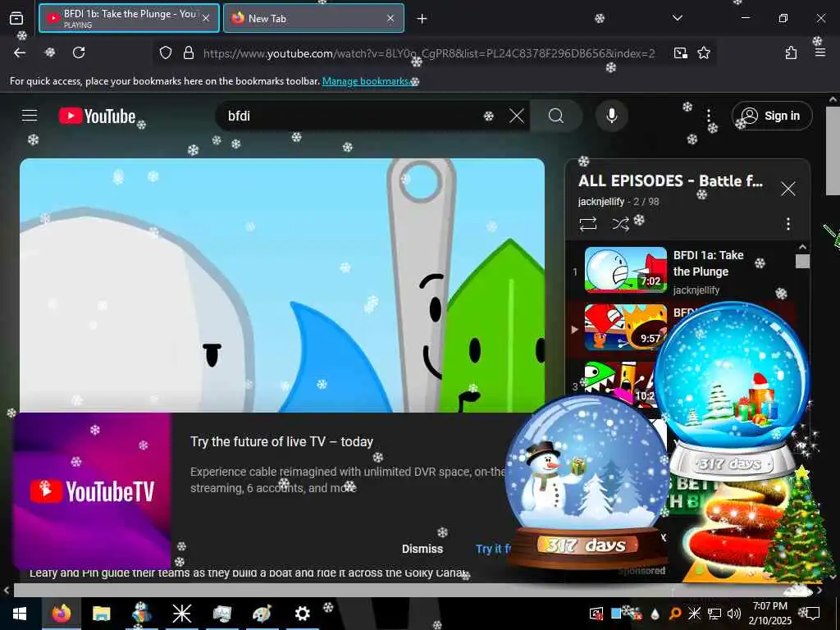Open the YouTube guide hamburger menu
This screenshot has height=630, width=840.
coord(30,115)
